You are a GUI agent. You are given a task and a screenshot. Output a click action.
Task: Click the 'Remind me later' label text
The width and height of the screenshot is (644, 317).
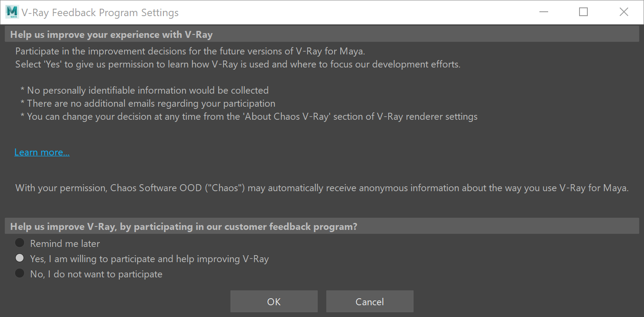(65, 243)
